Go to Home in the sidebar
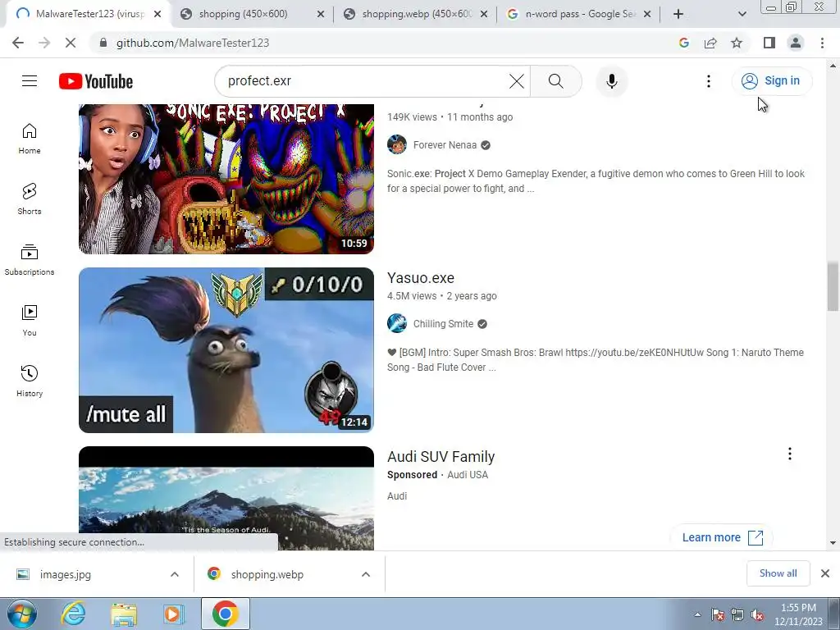The width and height of the screenshot is (840, 630). [x=30, y=139]
